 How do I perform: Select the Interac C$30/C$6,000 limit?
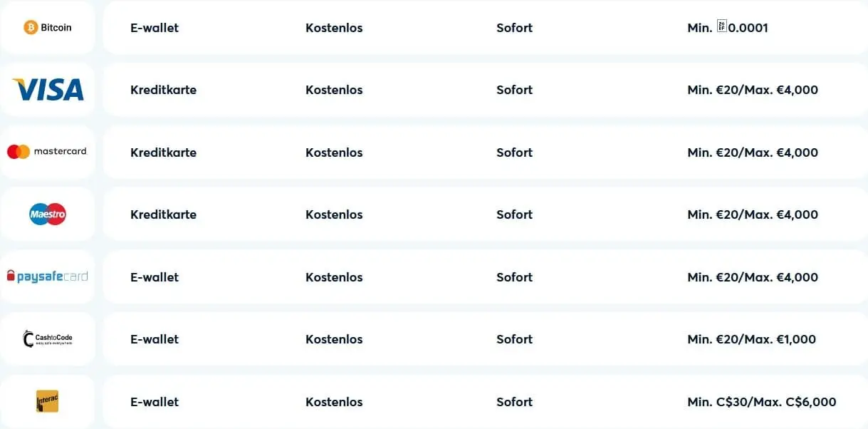(761, 402)
